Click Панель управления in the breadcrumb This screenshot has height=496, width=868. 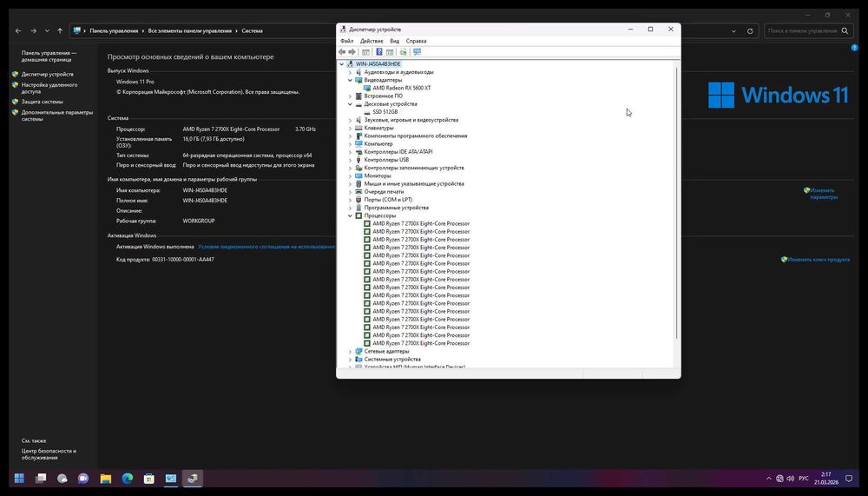pos(114,31)
